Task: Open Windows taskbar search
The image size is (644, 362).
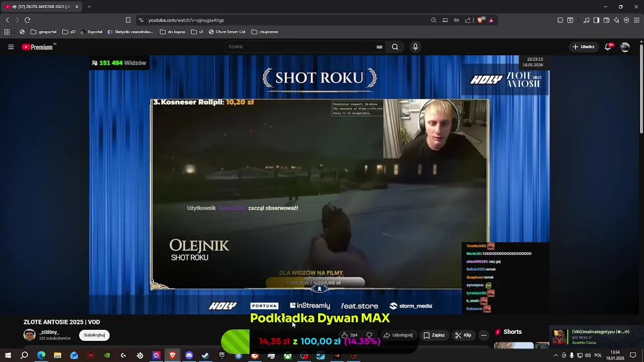Action: coord(24,355)
